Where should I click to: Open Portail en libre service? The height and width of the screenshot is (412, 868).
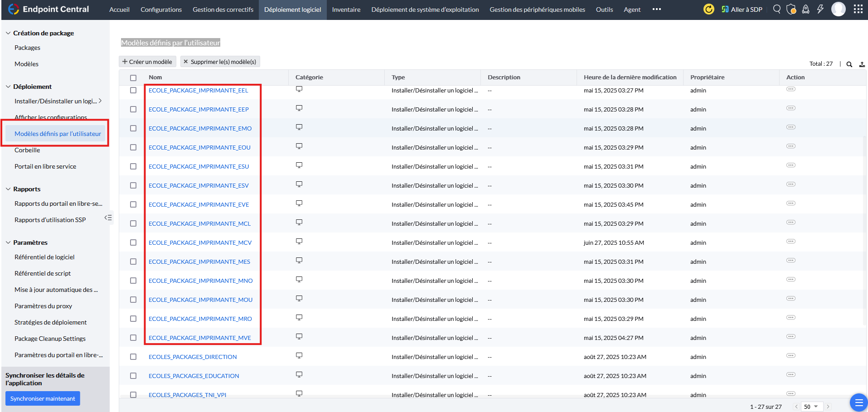pos(45,166)
